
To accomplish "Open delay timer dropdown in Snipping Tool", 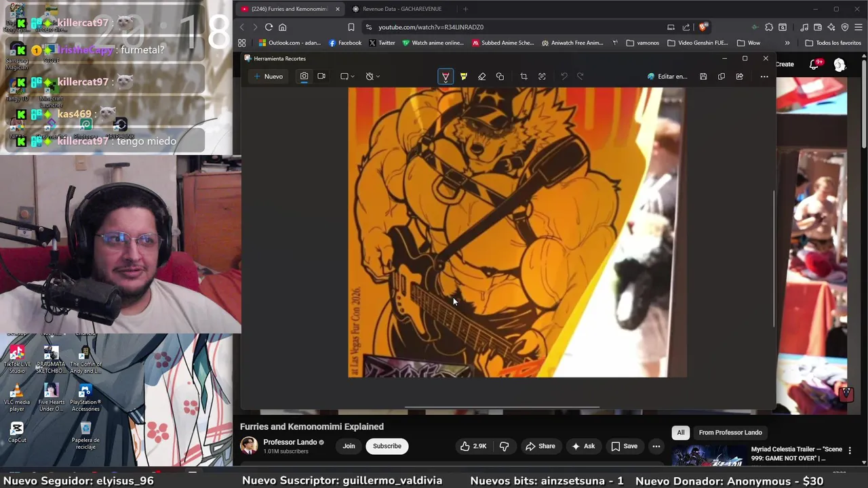I will tap(372, 77).
